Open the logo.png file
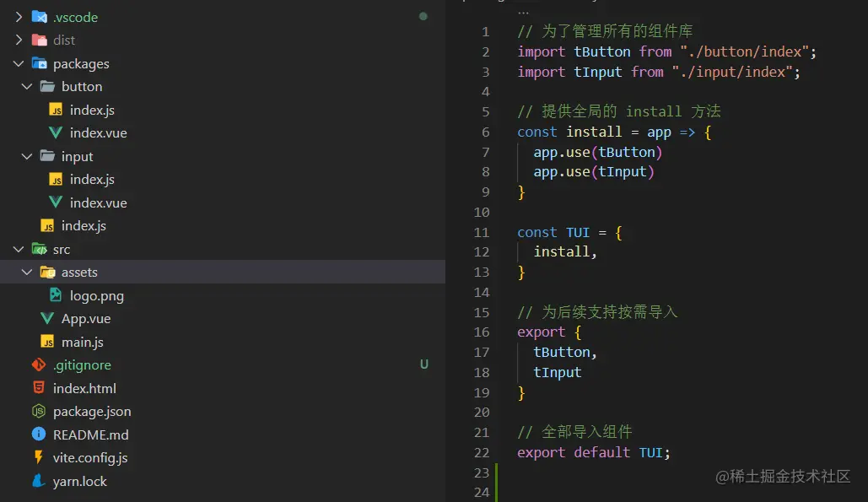 click(x=97, y=296)
